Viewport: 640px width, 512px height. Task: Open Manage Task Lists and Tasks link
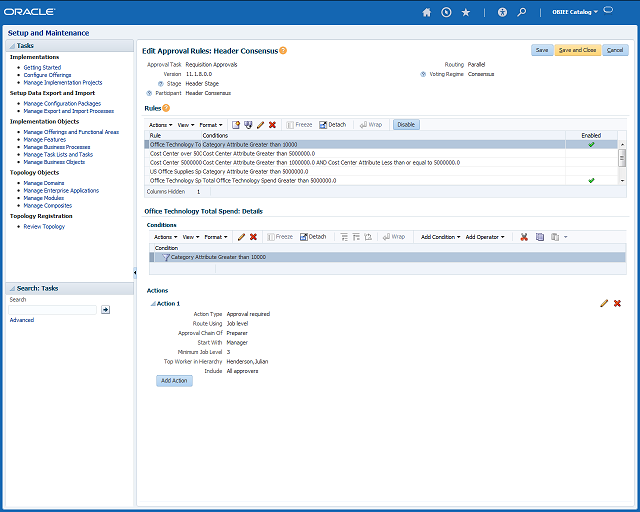point(58,154)
